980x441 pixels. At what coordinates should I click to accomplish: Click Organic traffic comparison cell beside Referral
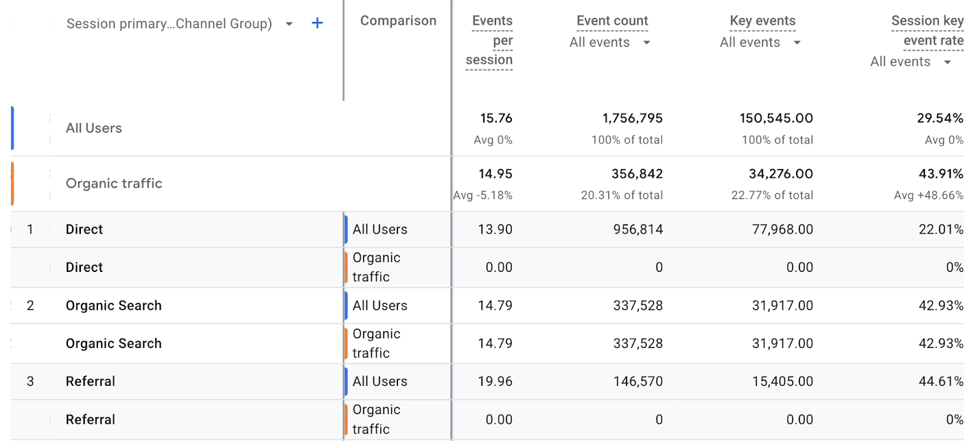pos(377,419)
